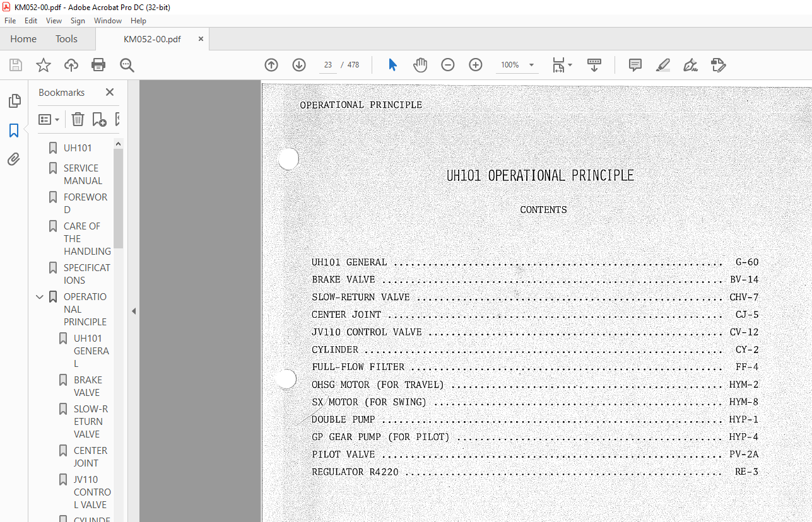
Task: Zoom in with plus icon
Action: pyautogui.click(x=476, y=65)
